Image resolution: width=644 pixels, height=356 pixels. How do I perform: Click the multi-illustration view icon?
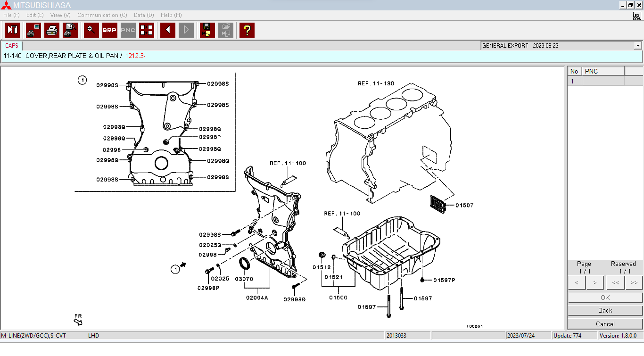tap(146, 30)
